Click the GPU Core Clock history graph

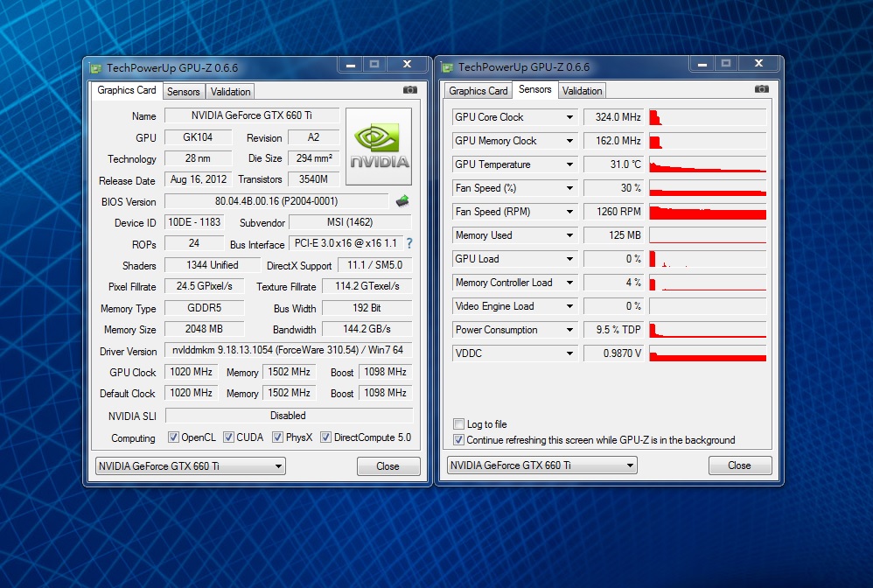tap(708, 117)
